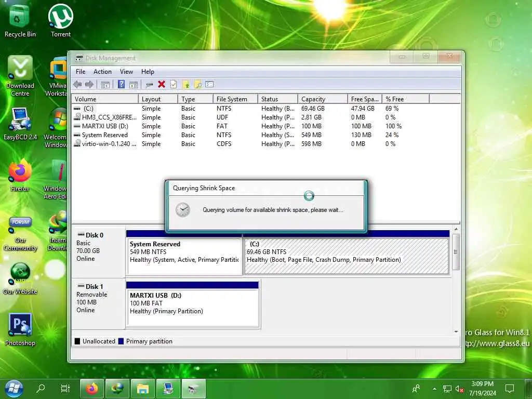Click the Explore magnifier folder toolbar icon
The image size is (532, 399).
[198, 85]
